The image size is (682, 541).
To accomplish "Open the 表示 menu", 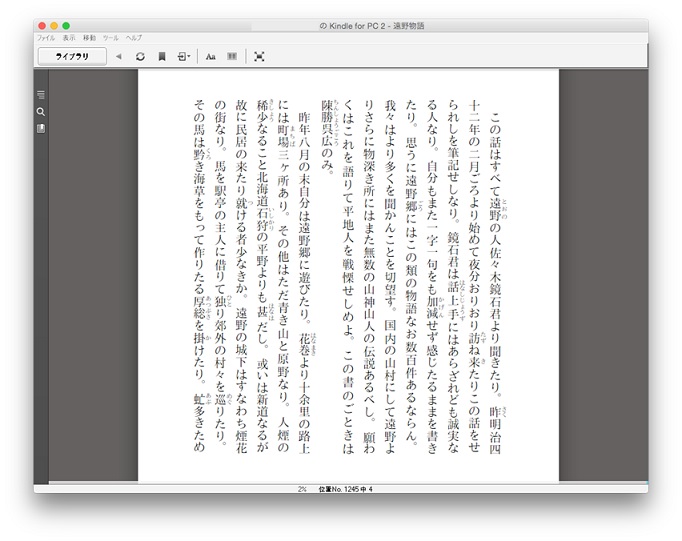I will coord(69,37).
